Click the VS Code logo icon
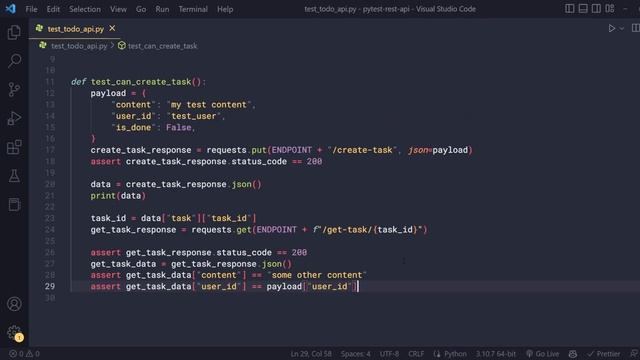Viewport: 640px width, 360px height. (11, 9)
